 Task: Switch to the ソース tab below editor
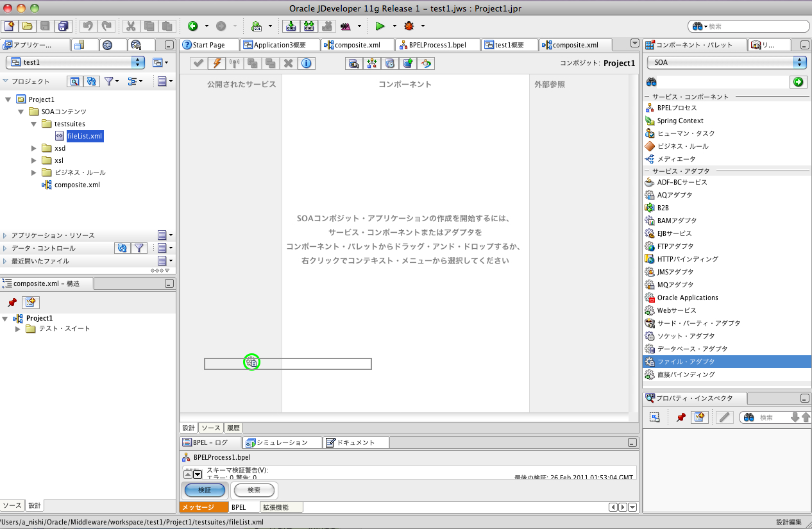pyautogui.click(x=210, y=428)
